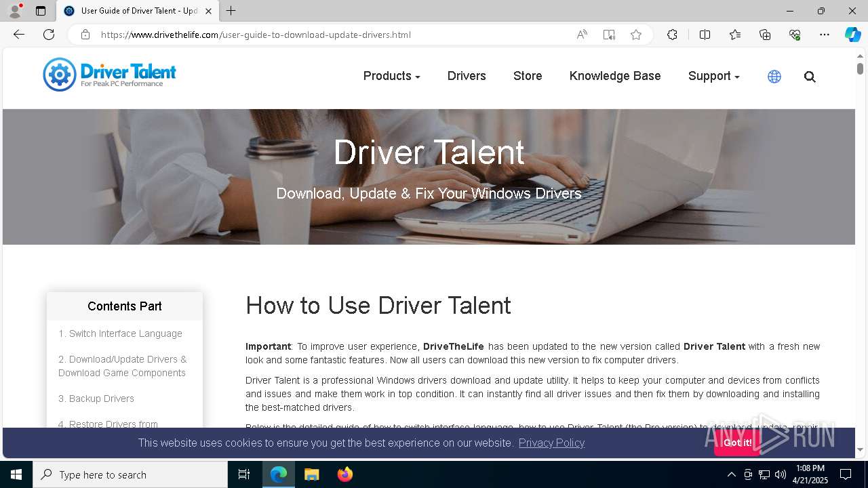Open the Privacy Policy link
Screen dimensions: 868x488
click(x=551, y=443)
